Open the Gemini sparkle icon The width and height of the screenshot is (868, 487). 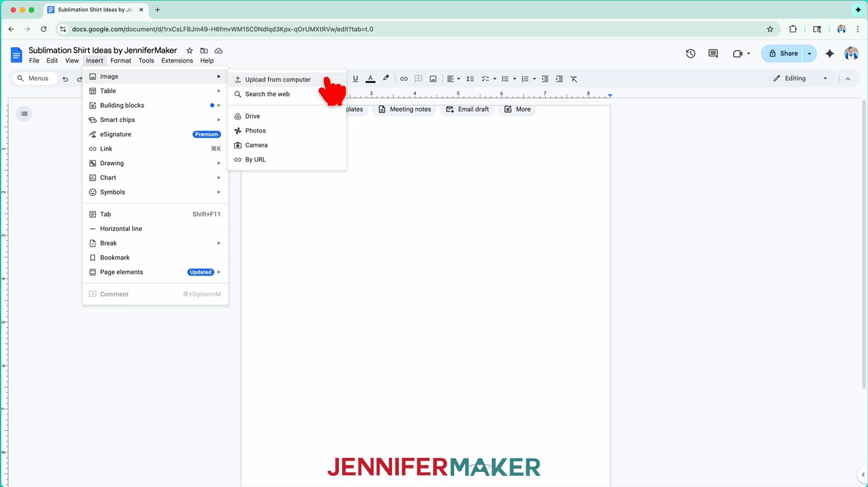pyautogui.click(x=830, y=54)
